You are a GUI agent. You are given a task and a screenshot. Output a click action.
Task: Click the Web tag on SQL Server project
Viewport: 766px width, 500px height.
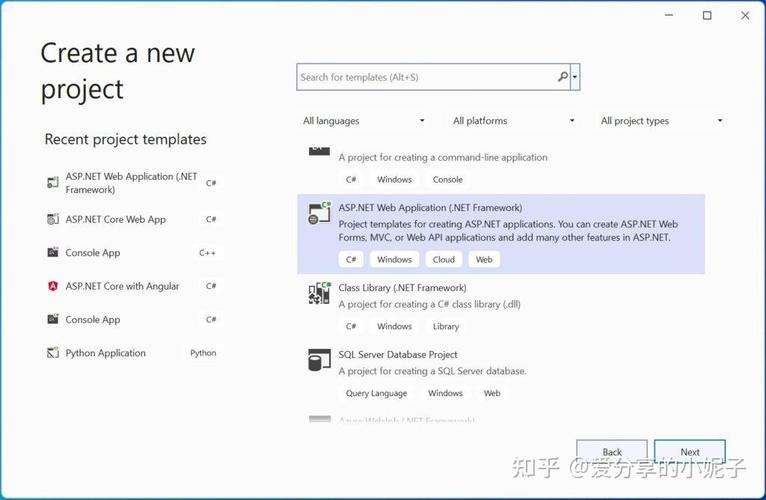[492, 393]
